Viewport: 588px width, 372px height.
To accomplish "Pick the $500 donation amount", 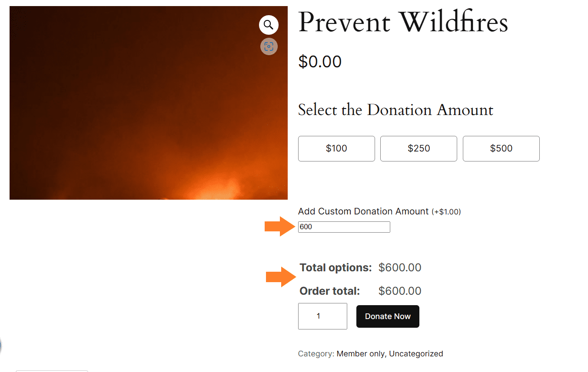I will 501,148.
